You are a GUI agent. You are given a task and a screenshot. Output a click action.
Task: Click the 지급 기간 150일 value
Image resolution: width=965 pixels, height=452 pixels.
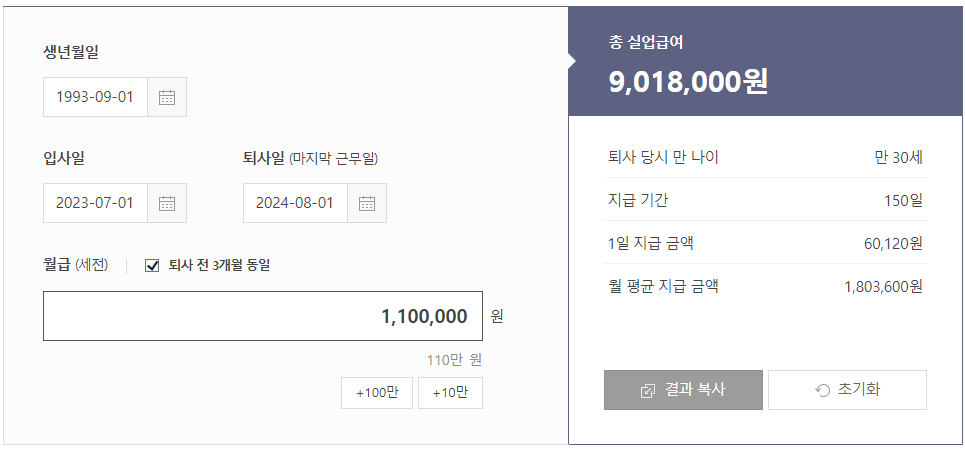[903, 200]
